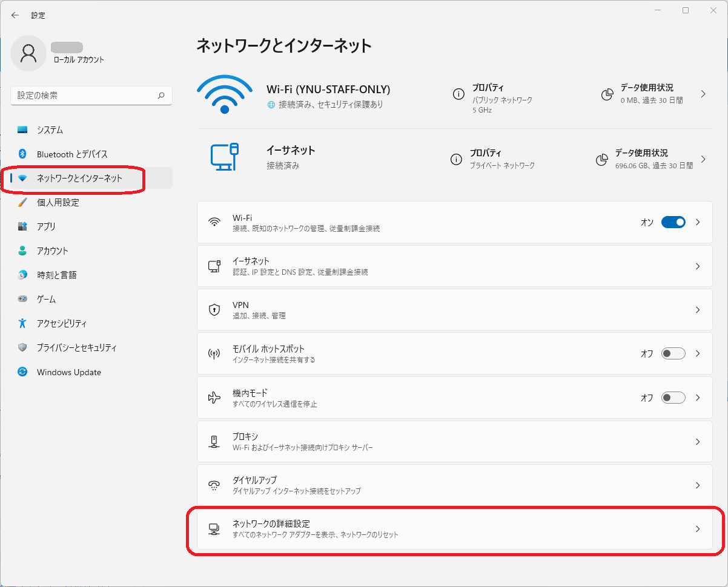728x587 pixels.
Task: Open イーサネット settings row chevron
Action: [x=698, y=266]
